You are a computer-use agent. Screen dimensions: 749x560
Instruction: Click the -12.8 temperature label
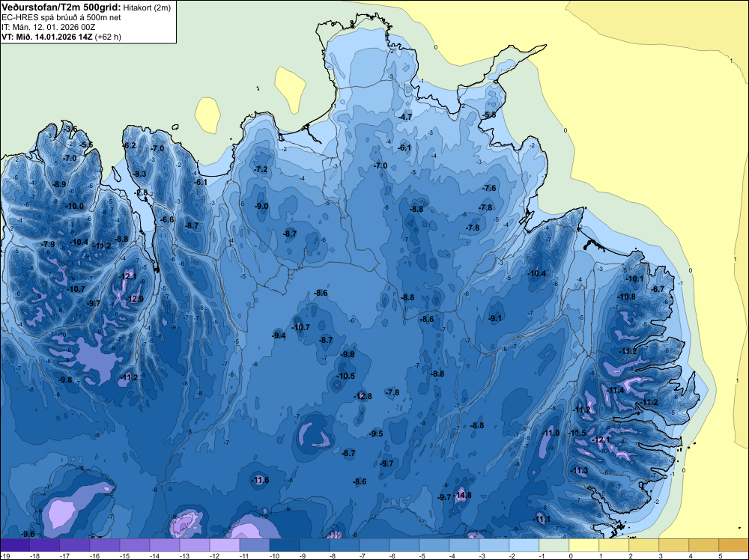pyautogui.click(x=363, y=396)
